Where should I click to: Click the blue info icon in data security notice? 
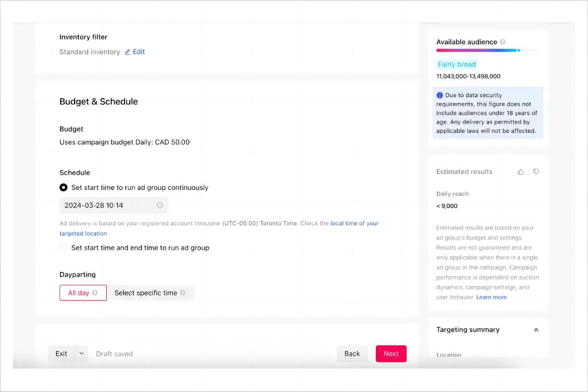tap(440, 95)
